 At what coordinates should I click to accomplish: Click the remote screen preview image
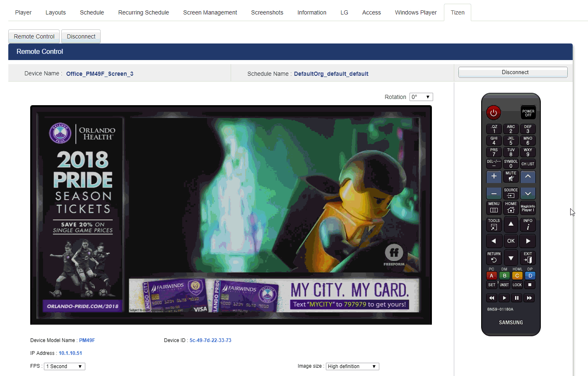click(231, 215)
